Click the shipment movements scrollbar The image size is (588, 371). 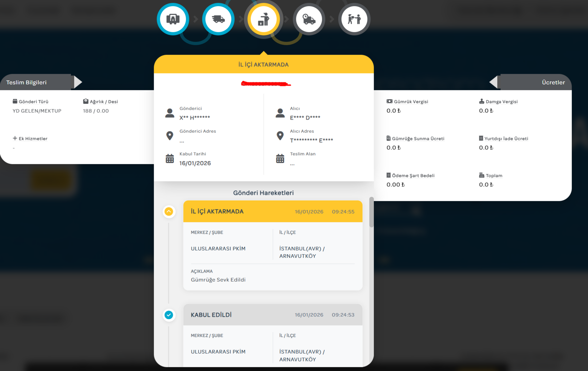[371, 212]
